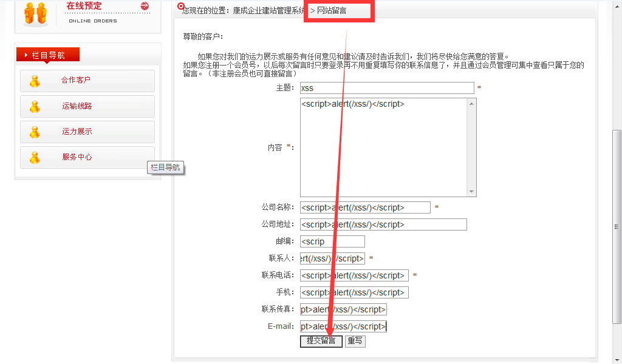Open the 服务中心 navigation link
Screen dimensions: 622x364
[x=77, y=157]
